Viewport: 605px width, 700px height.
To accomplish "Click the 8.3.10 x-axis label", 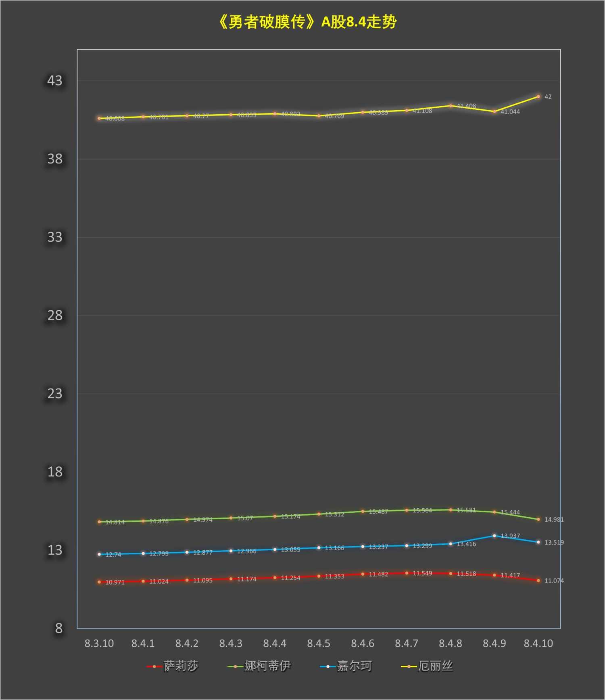I will (99, 644).
